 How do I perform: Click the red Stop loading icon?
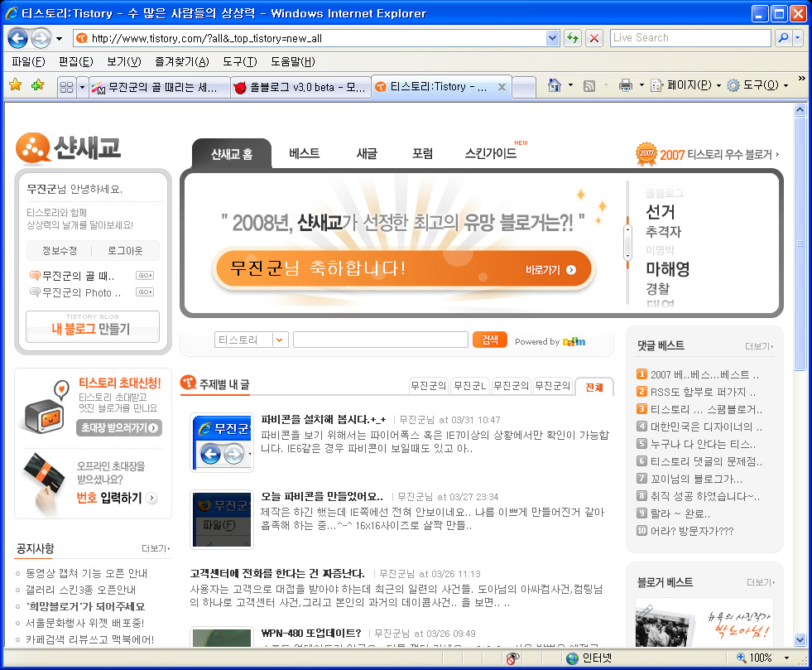[594, 38]
